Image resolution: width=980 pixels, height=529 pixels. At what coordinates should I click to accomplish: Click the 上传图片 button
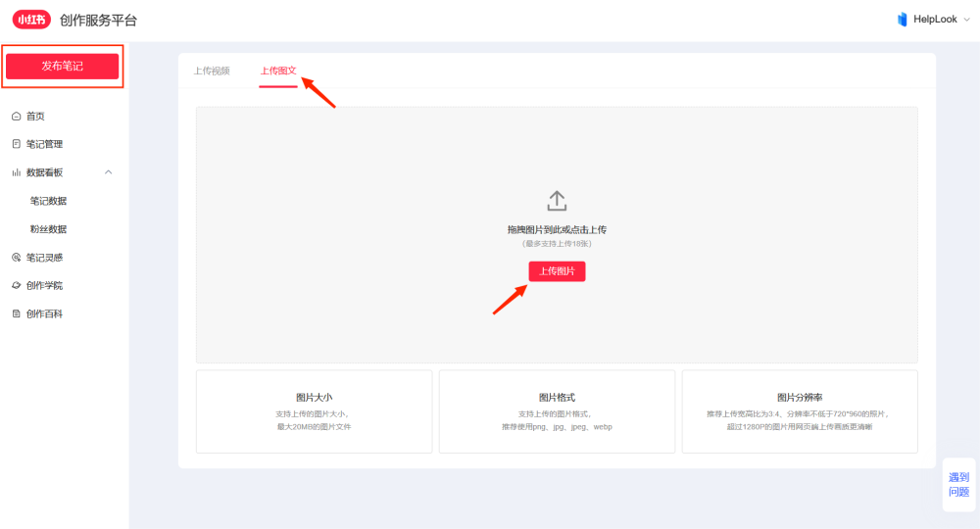[557, 271]
